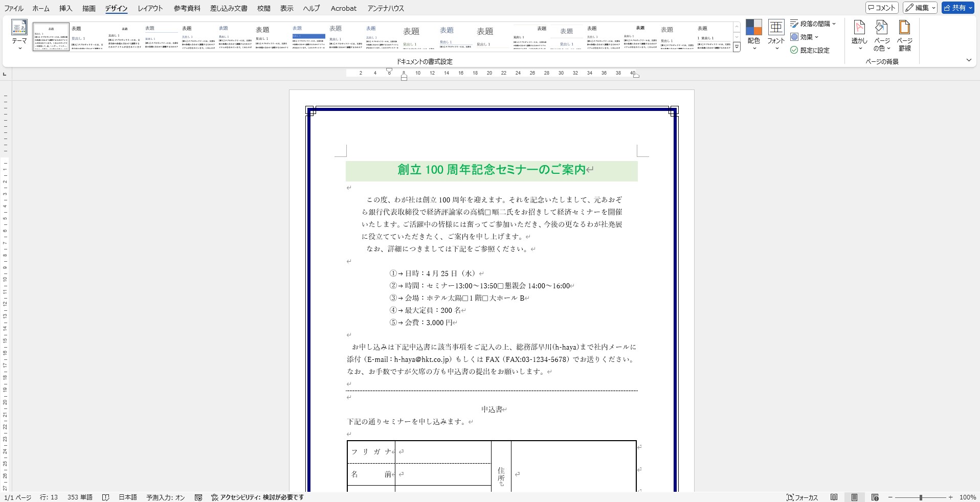Collapse the ribbon with the chevron
The width and height of the screenshot is (980, 502).
pos(969,60)
